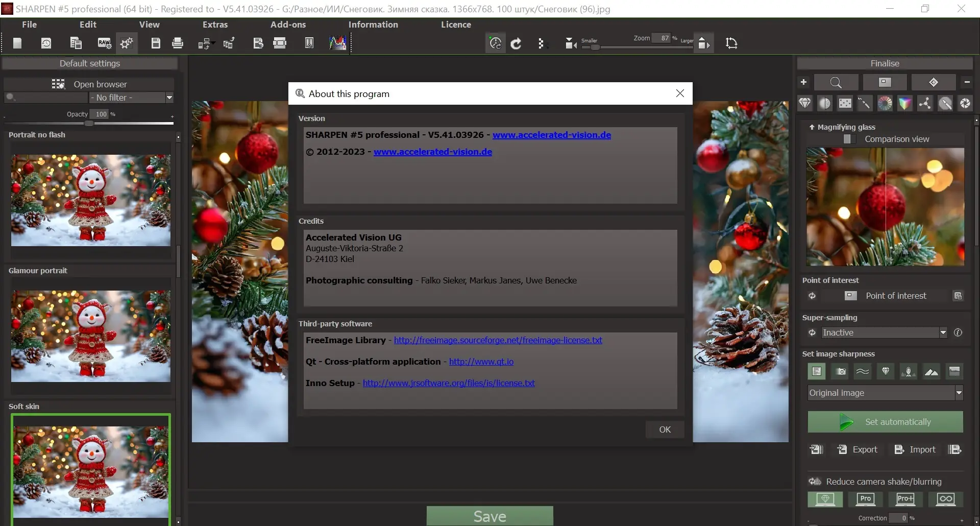Open the Add-ons menu
980x526 pixels.
tap(288, 24)
